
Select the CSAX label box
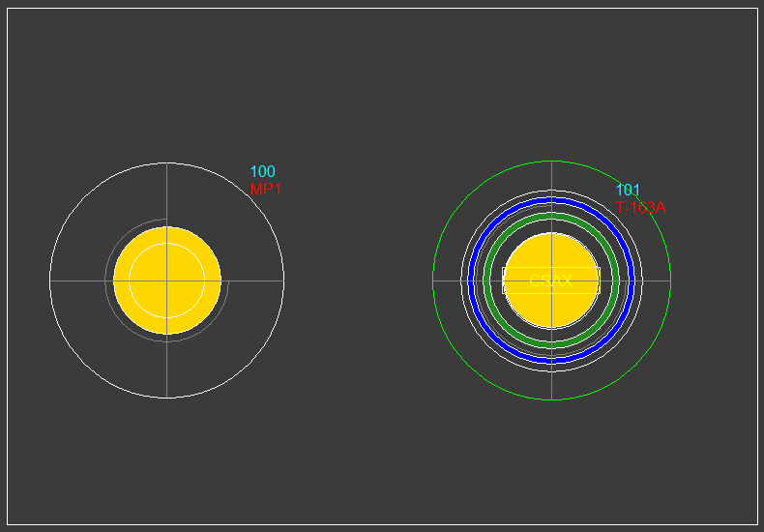pos(551,281)
